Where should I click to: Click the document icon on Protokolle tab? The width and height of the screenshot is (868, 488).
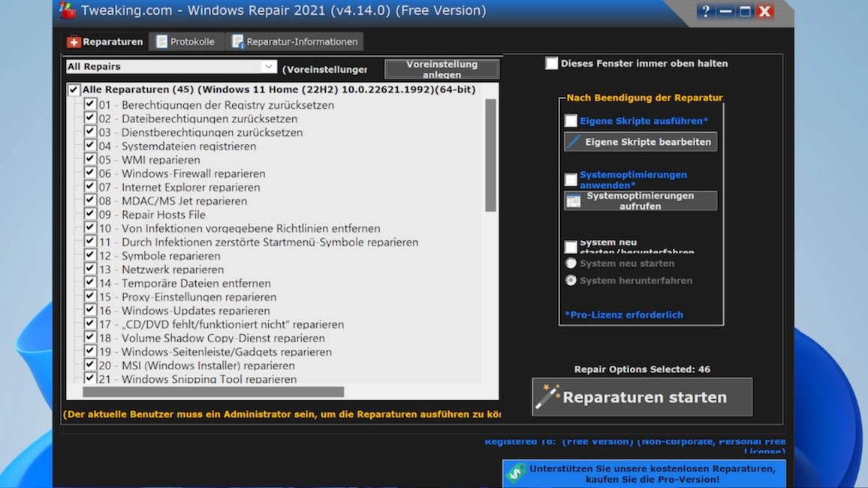(x=161, y=41)
